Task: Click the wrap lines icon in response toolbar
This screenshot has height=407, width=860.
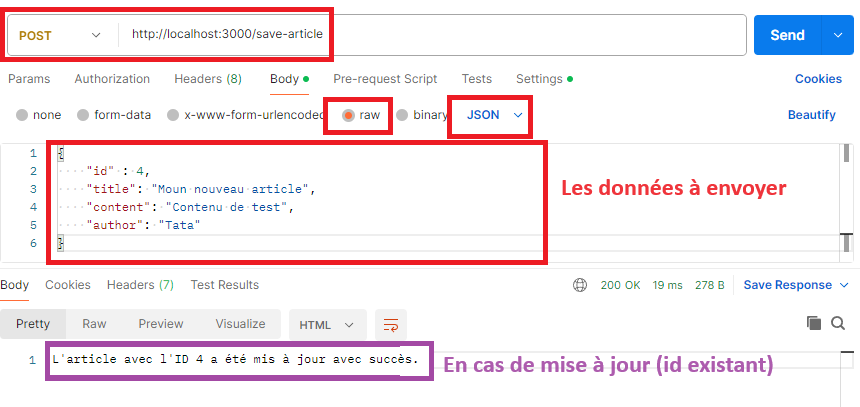Action: click(x=391, y=324)
